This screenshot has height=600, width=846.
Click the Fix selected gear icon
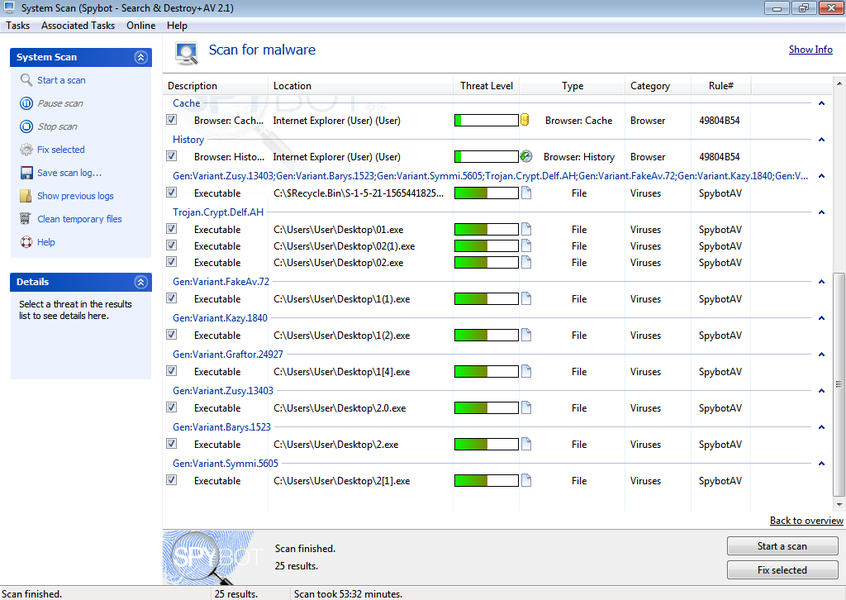click(26, 149)
